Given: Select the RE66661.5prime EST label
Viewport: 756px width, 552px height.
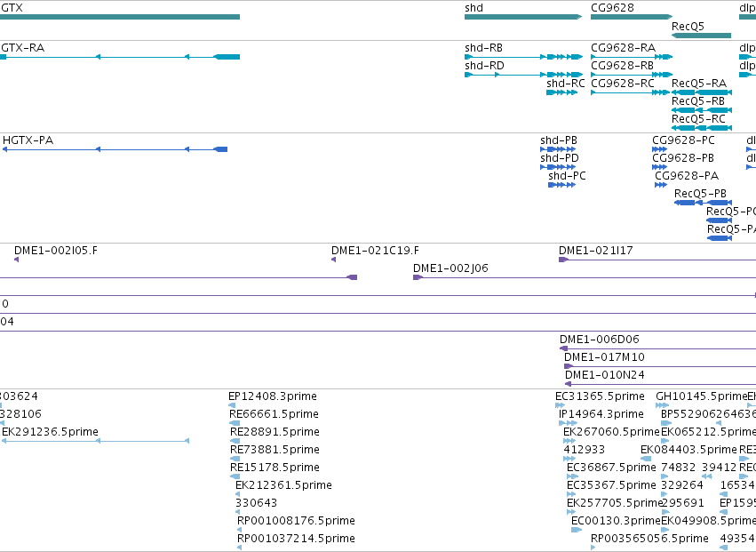Looking at the screenshot, I should point(274,414).
